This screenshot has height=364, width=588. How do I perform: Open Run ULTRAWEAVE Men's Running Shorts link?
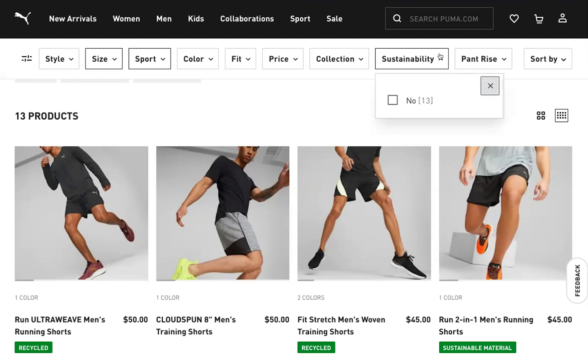tap(60, 325)
